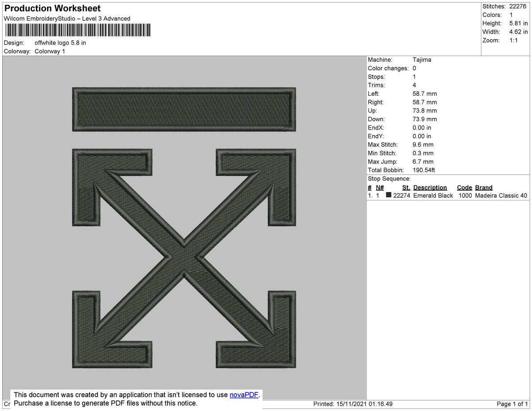Select the "EndX:" label
The height and width of the screenshot is (411, 532).
click(376, 128)
